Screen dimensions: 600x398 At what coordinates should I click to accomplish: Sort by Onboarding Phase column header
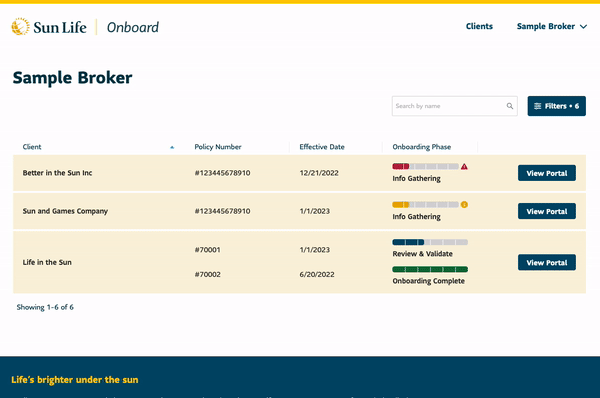coord(422,147)
